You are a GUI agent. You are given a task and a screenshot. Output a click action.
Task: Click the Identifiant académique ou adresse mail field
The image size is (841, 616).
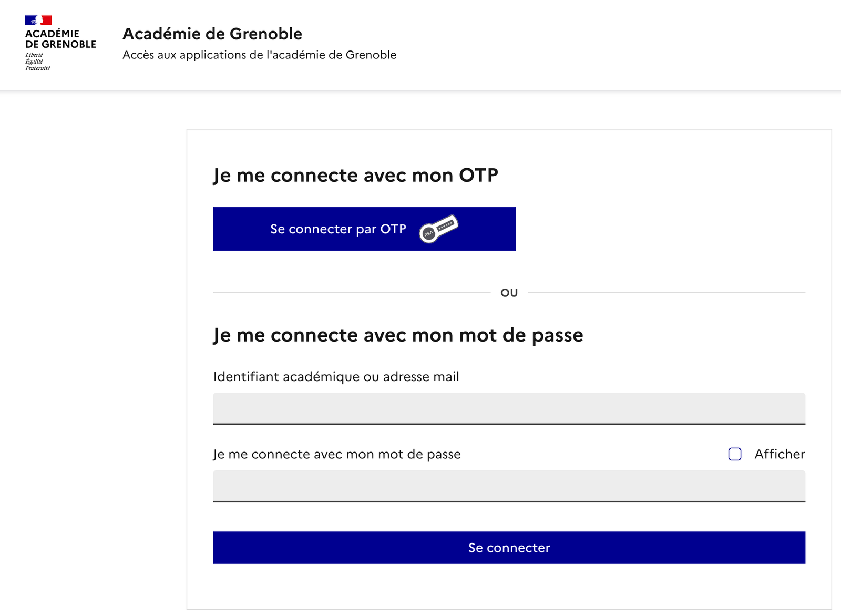pyautogui.click(x=509, y=408)
